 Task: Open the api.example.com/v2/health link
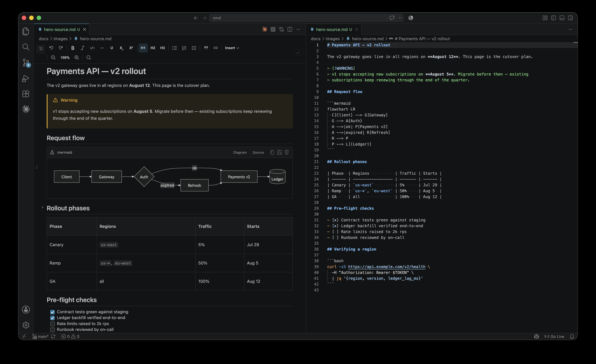386,267
